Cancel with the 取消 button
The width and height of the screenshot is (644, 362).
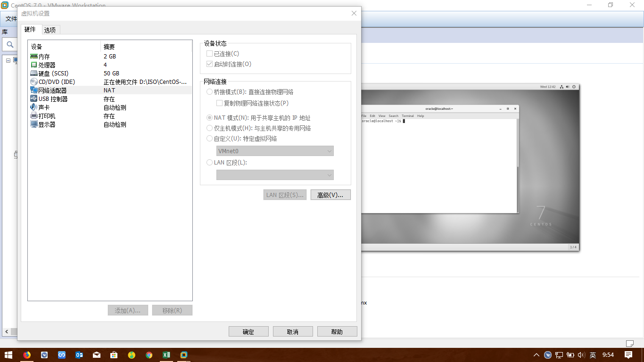tap(293, 331)
